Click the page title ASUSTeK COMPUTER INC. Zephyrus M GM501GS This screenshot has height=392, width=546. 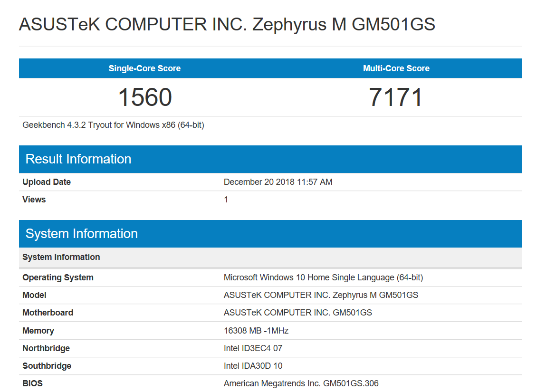(227, 24)
